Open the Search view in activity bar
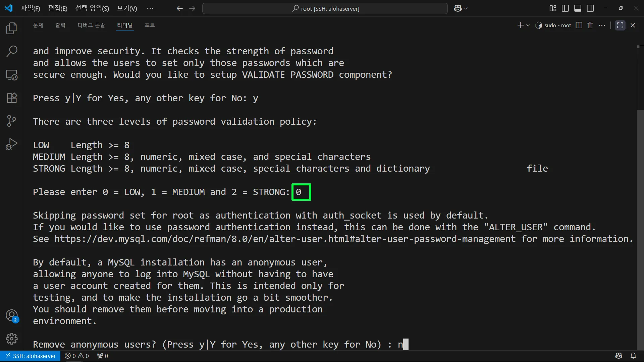The height and width of the screenshot is (362, 644). tap(12, 51)
